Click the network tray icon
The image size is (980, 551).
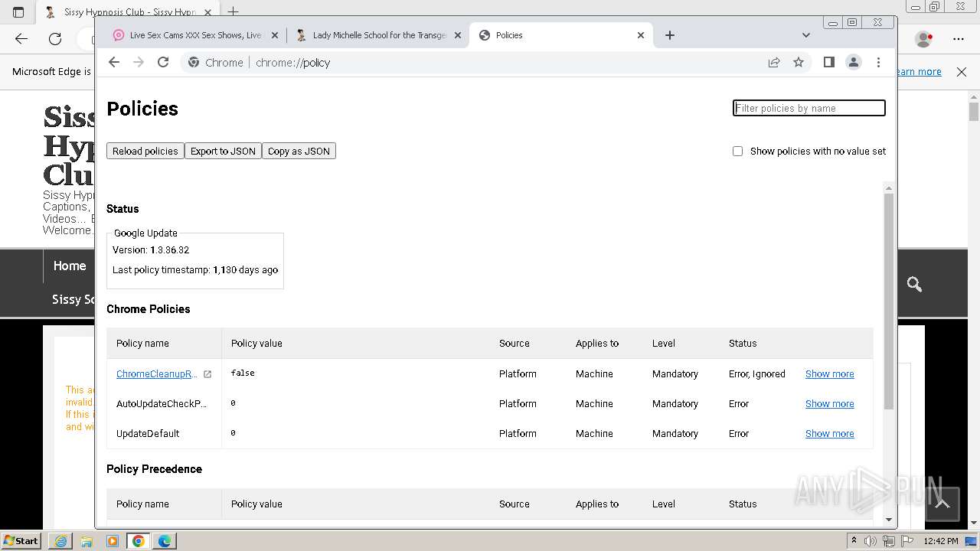point(889,541)
